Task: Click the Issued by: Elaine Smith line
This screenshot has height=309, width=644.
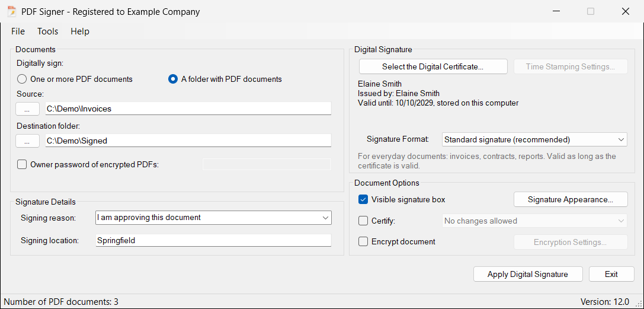Action: (399, 93)
